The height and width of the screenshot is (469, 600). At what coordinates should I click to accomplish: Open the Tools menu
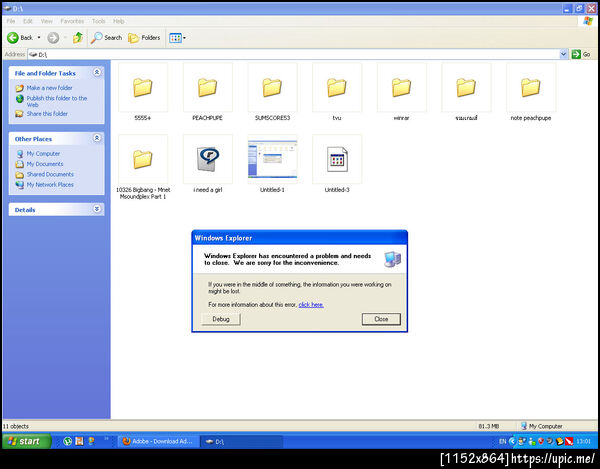tap(98, 21)
